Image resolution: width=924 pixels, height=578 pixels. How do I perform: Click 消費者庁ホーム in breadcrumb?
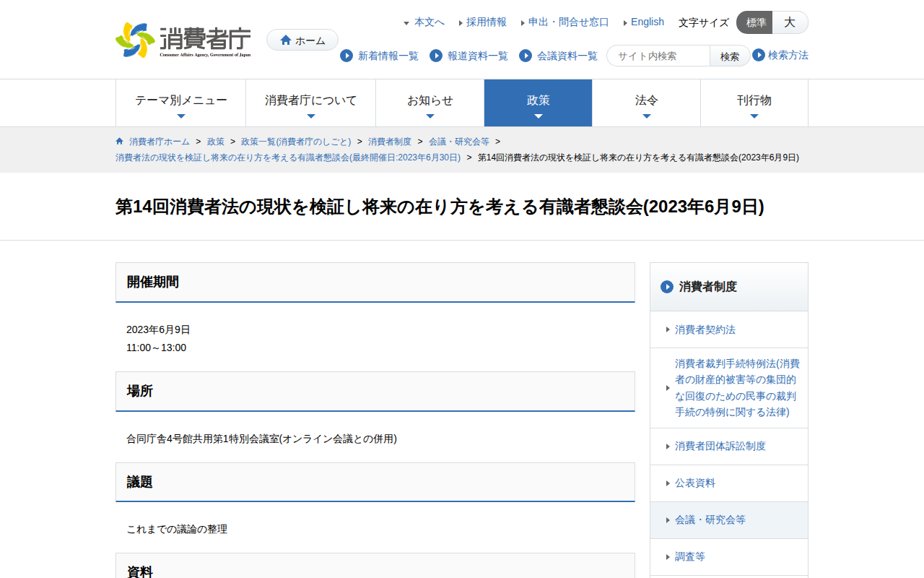[160, 142]
